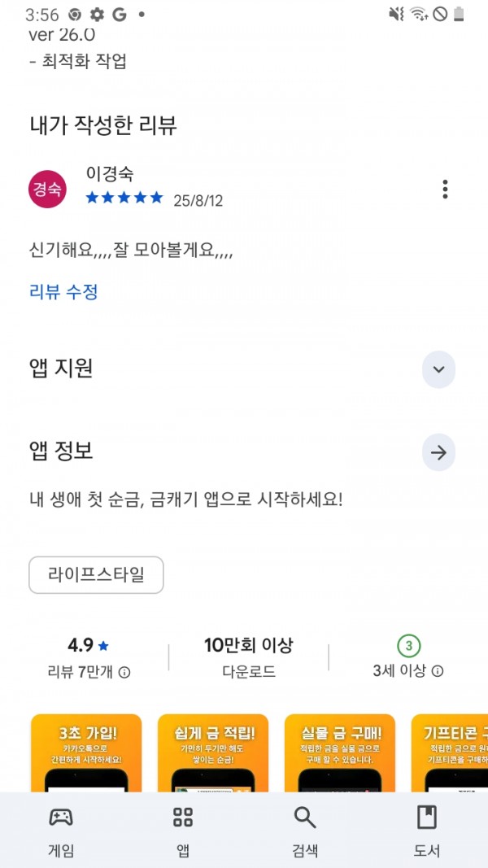
Task: Tap the blue five-star rating
Action: [x=124, y=198]
